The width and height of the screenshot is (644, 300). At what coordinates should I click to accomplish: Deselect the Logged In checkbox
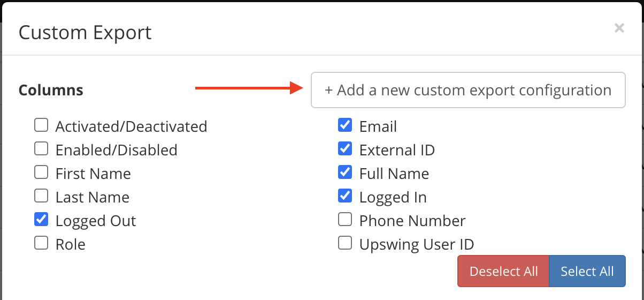345,196
